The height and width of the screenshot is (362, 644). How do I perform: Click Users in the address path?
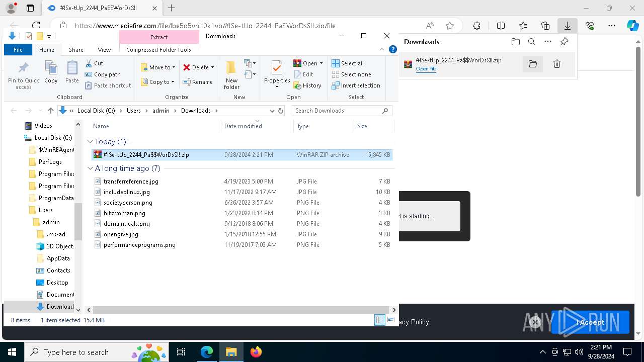point(134,111)
